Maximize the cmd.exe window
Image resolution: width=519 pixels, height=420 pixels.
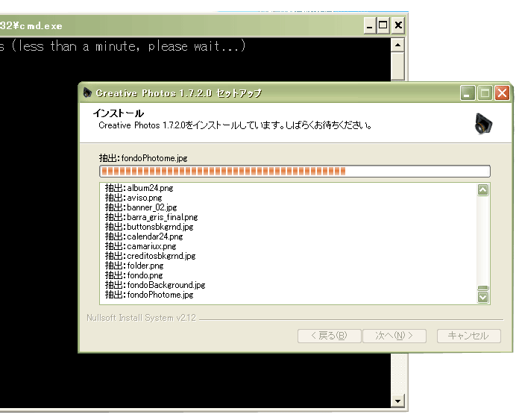[x=383, y=26]
